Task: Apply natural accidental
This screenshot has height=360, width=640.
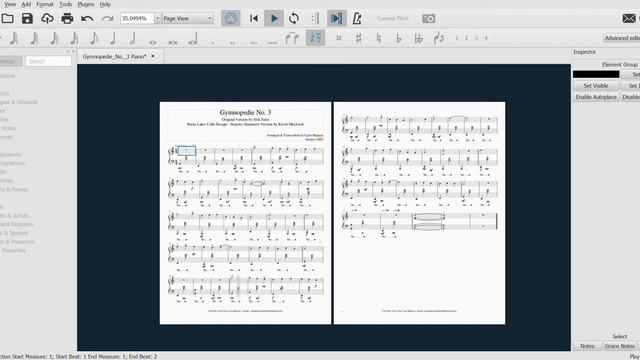Action: click(378, 38)
